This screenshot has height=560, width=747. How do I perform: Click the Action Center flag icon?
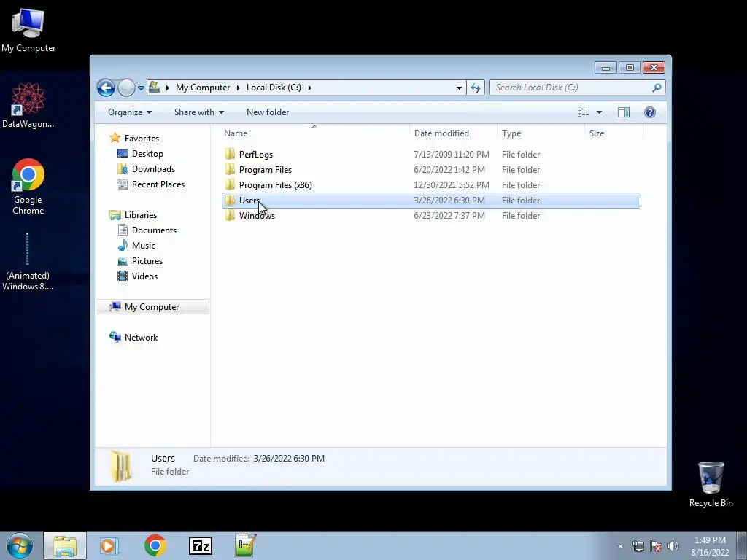pos(656,547)
